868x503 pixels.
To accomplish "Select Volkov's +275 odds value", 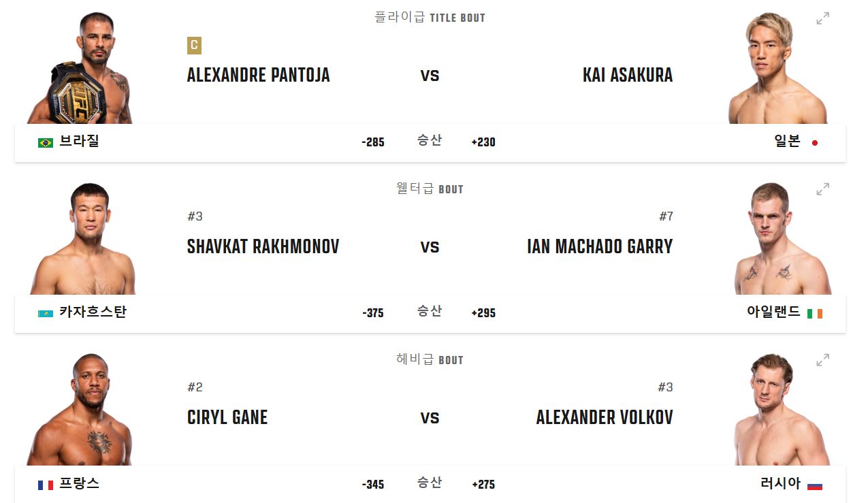I will (x=483, y=485).
